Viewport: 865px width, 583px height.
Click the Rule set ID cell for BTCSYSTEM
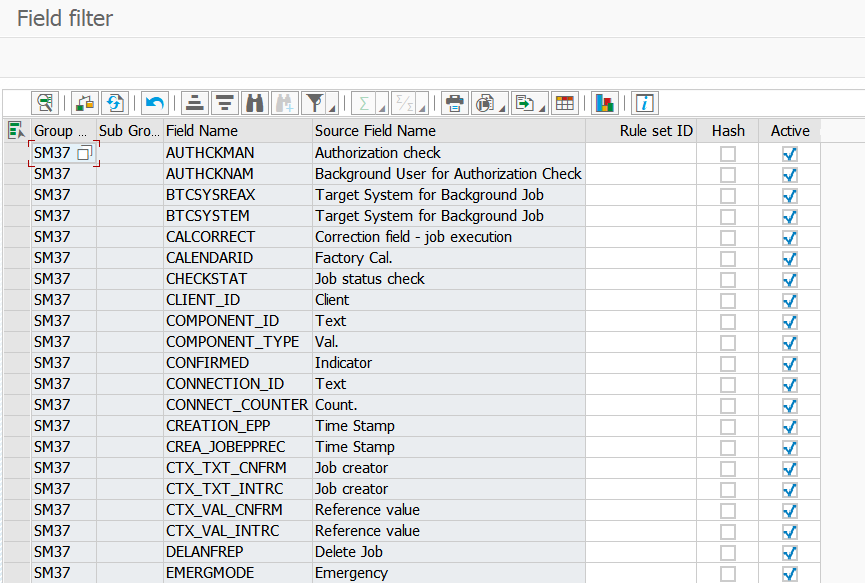(640, 216)
